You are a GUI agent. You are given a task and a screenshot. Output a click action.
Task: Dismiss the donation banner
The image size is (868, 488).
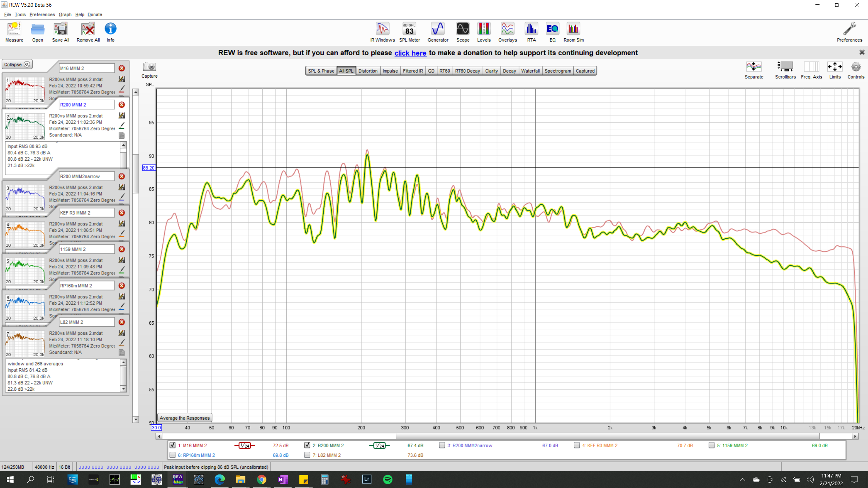point(862,53)
